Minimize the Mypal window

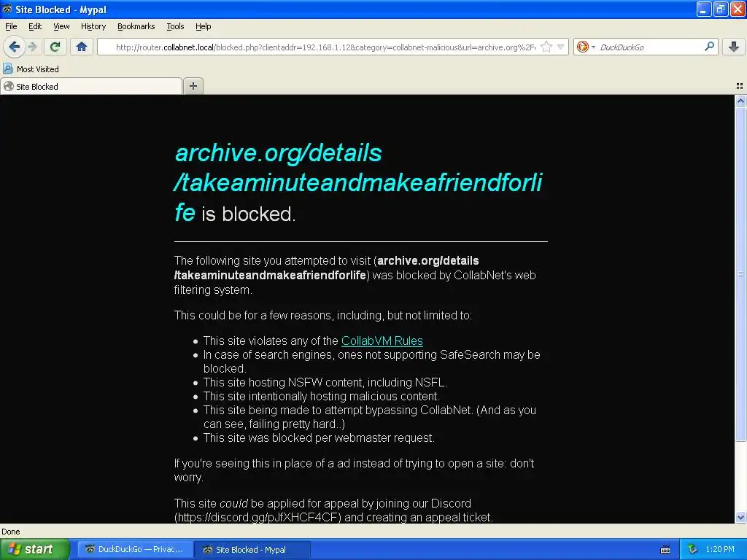coord(704,9)
